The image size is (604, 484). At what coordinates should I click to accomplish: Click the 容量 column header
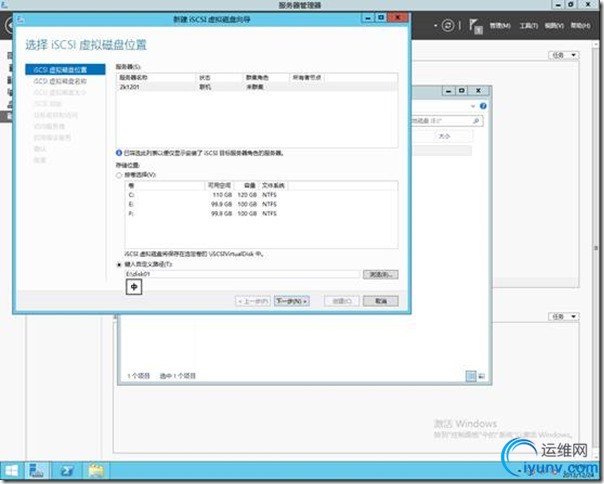click(247, 185)
